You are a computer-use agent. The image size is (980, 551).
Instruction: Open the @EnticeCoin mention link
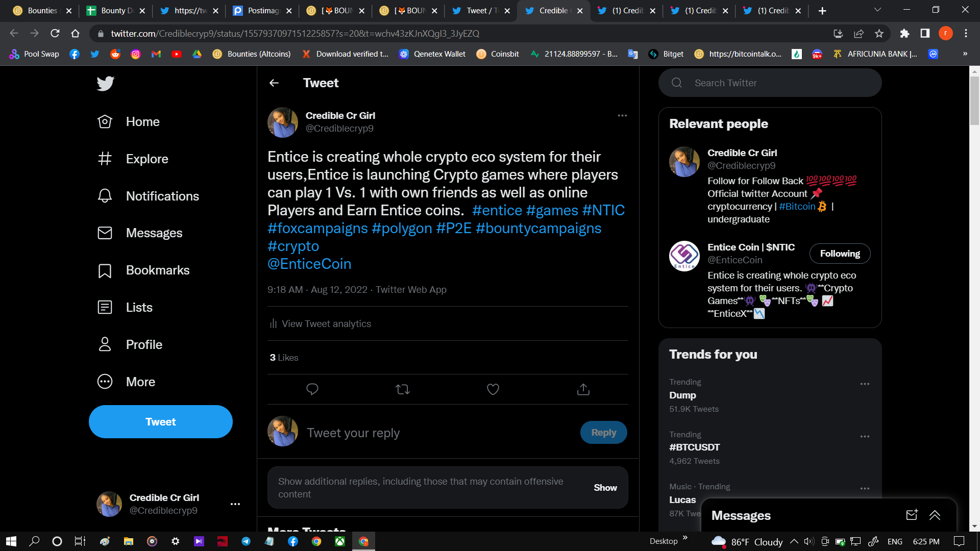tap(309, 264)
